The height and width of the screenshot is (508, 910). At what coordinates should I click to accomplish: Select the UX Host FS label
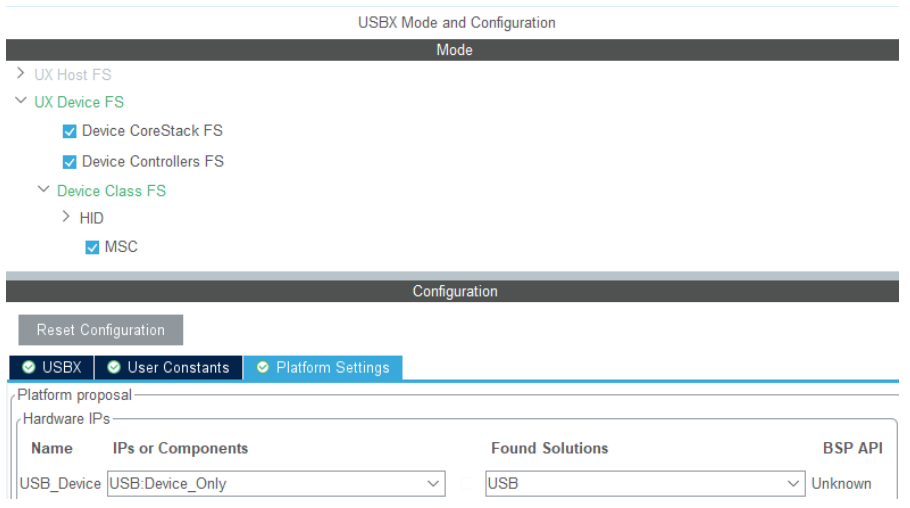click(x=73, y=75)
